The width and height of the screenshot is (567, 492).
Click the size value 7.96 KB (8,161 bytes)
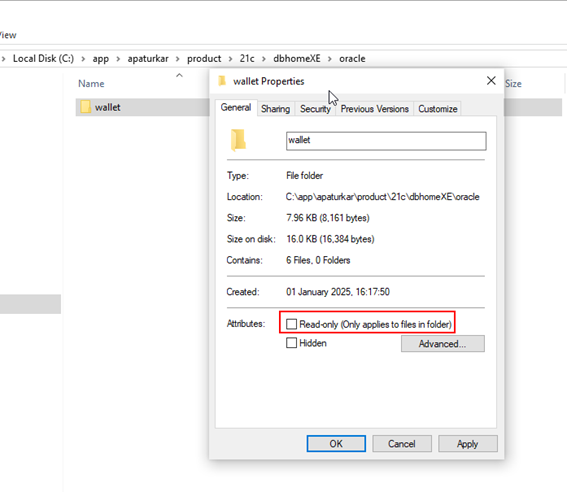[x=328, y=218]
